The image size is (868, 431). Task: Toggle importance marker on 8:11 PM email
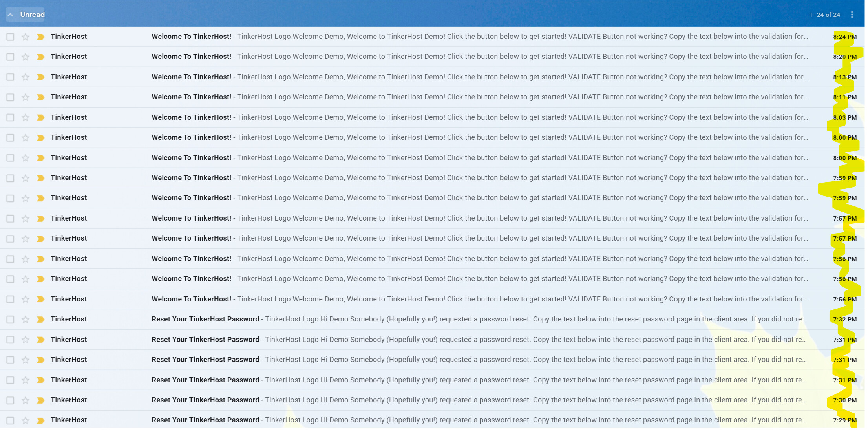click(x=40, y=97)
